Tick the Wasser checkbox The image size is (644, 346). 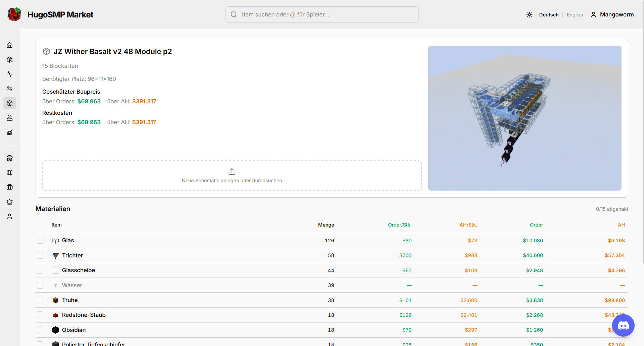click(40, 285)
